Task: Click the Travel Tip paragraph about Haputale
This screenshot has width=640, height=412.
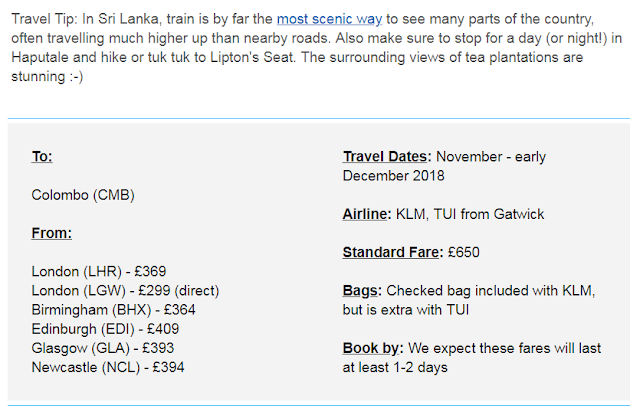Action: [x=317, y=48]
